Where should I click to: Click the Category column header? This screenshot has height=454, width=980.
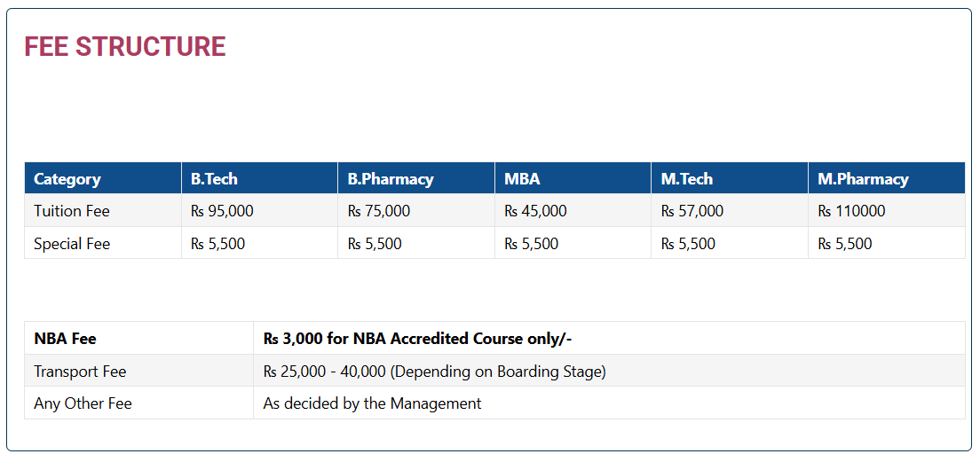click(67, 178)
